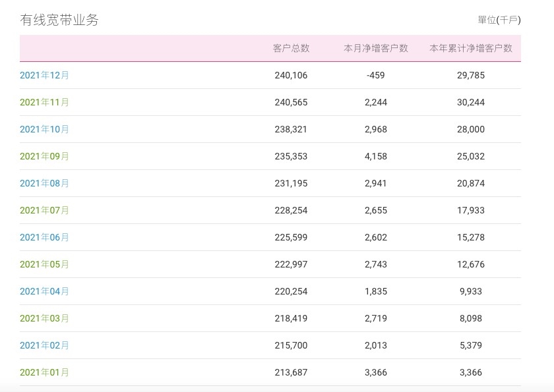Open the 2021年06月 month link
Image resolution: width=554 pixels, height=392 pixels.
(x=44, y=237)
